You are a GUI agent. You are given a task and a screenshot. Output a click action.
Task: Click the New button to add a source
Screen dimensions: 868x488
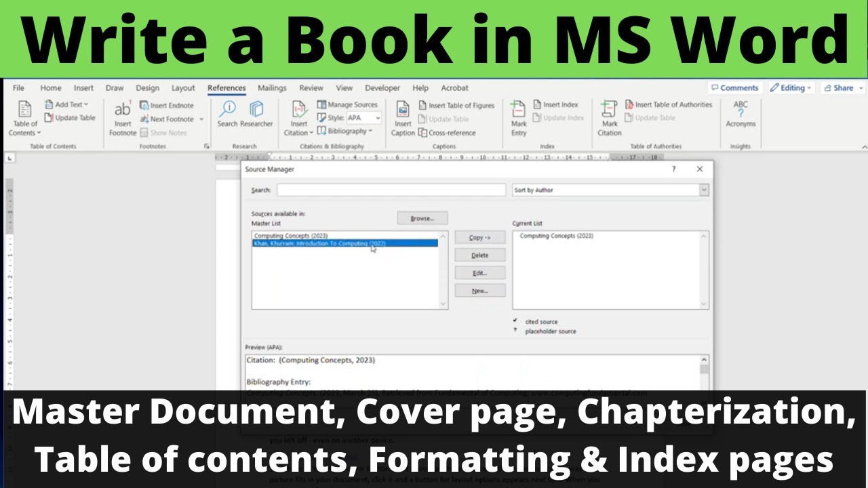click(480, 290)
